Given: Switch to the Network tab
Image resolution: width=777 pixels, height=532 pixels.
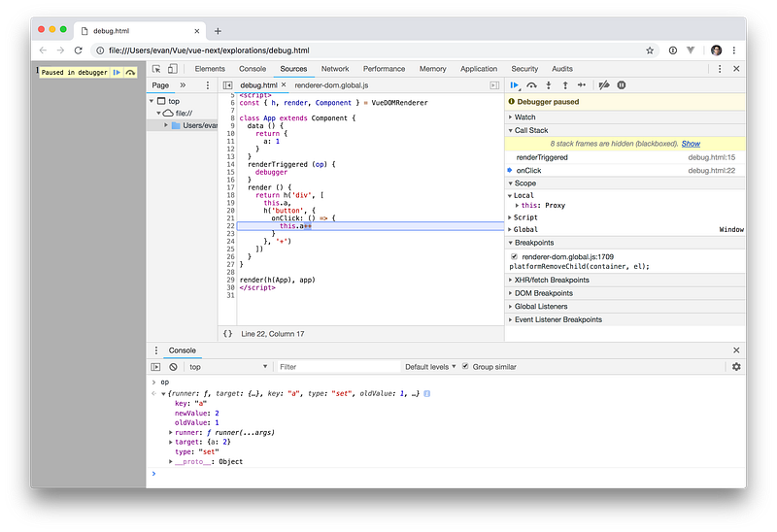Looking at the screenshot, I should 335,69.
